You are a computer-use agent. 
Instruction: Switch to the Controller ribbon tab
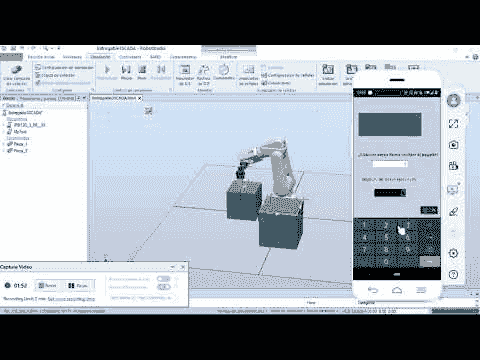click(130, 57)
